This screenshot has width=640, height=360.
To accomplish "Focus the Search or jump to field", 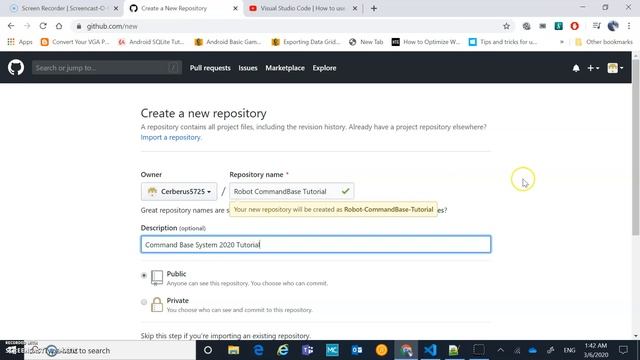I will (x=107, y=68).
